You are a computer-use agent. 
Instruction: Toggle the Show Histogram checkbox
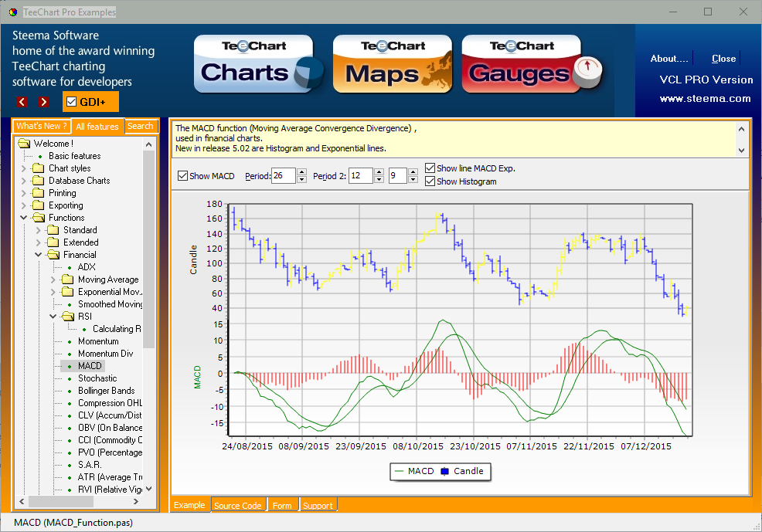click(430, 181)
